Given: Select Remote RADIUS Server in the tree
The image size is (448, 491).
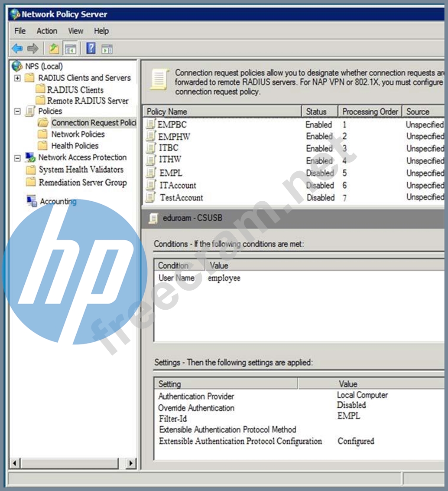Looking at the screenshot, I should tap(88, 101).
